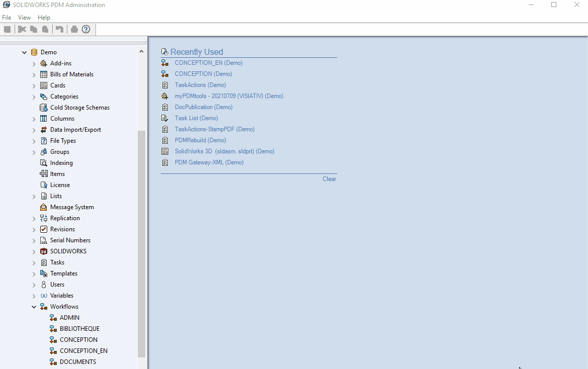Collapse the Workflows tree node

pyautogui.click(x=34, y=307)
